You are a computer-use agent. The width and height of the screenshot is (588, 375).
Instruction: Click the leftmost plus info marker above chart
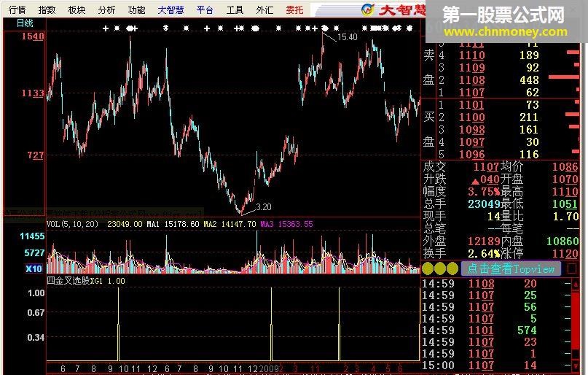[106, 28]
